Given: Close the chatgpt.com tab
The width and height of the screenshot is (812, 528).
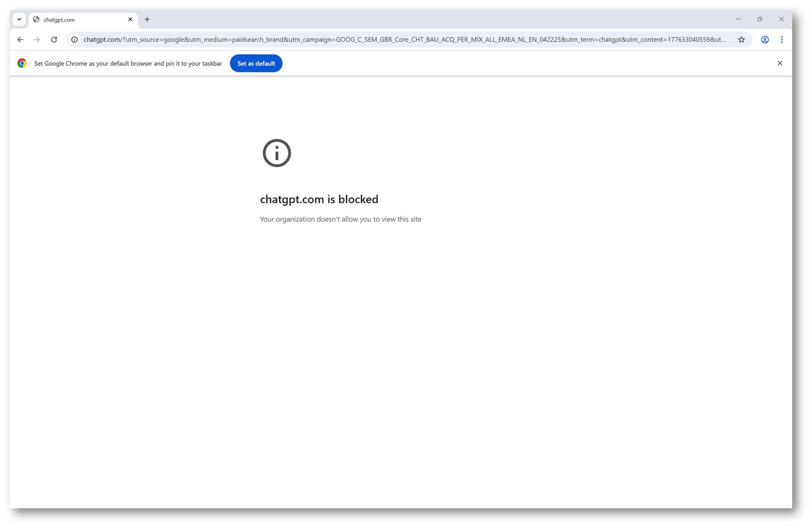Looking at the screenshot, I should pos(130,19).
